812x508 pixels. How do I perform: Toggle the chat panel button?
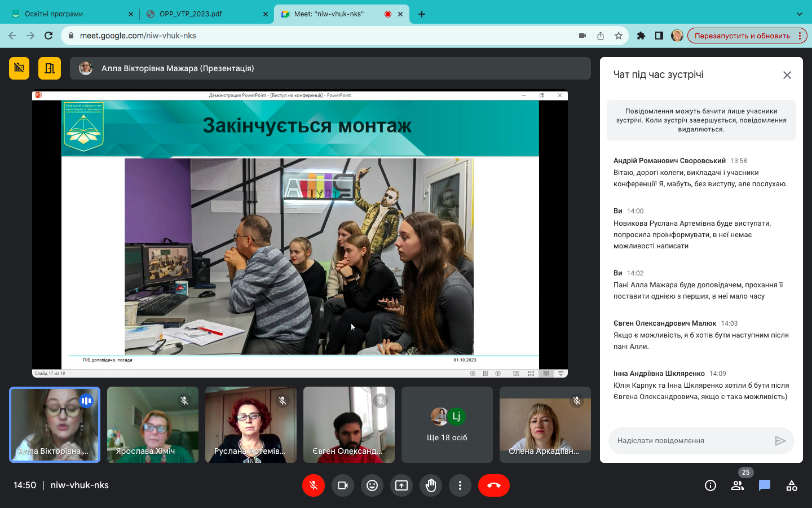tap(765, 485)
